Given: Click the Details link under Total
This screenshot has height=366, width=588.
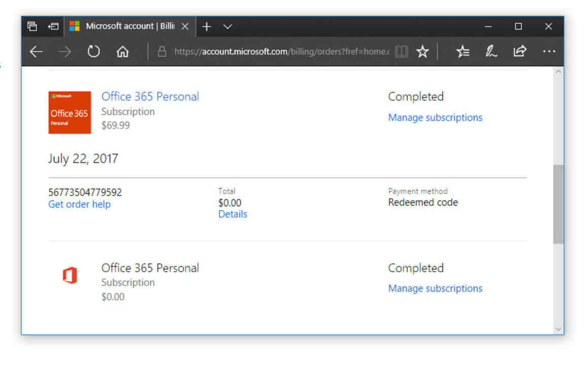Looking at the screenshot, I should coord(233,214).
